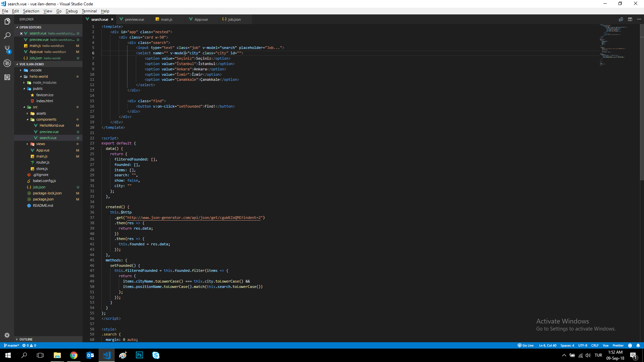
Task: Open the Source Control view icon
Action: pos(7,49)
